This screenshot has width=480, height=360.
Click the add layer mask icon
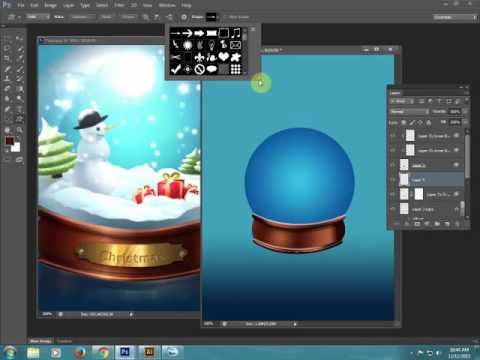pos(417,224)
